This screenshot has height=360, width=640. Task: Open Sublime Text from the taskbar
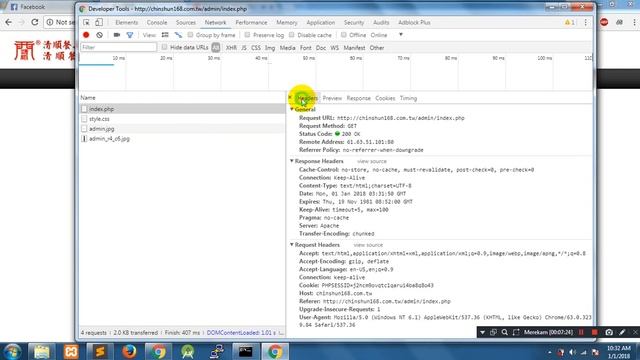[x=100, y=351]
